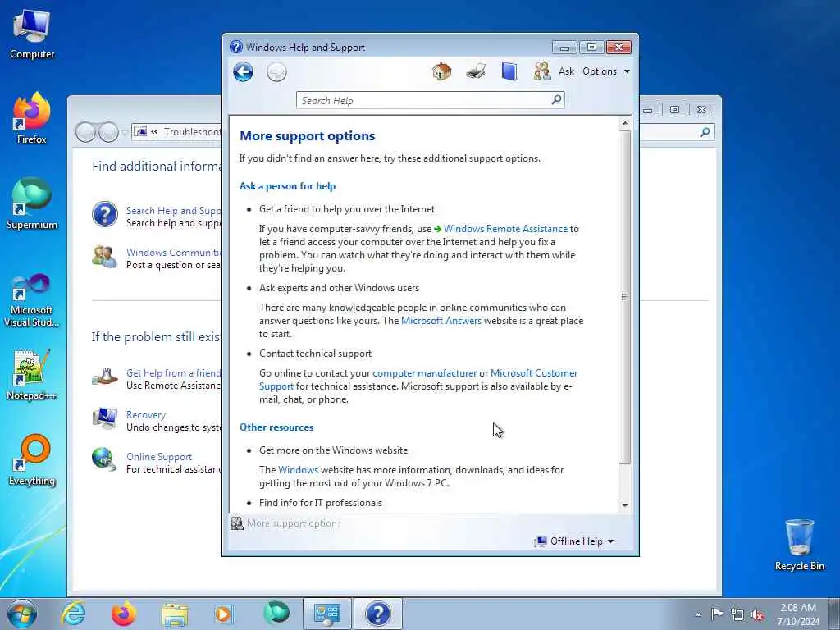Click 'Ask a person for help' heading
This screenshot has width=840, height=630.
click(x=287, y=186)
